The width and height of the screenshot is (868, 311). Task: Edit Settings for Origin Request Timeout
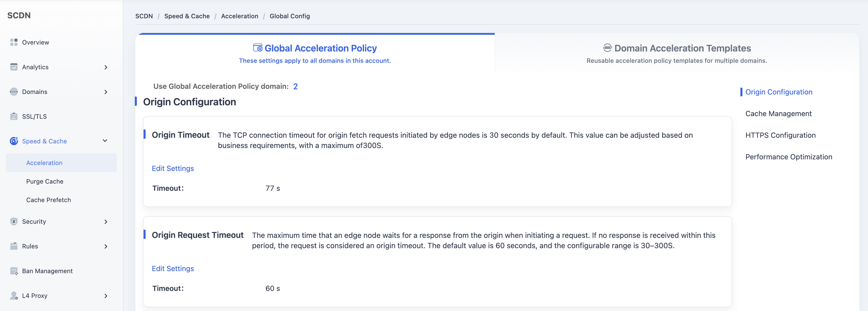173,269
